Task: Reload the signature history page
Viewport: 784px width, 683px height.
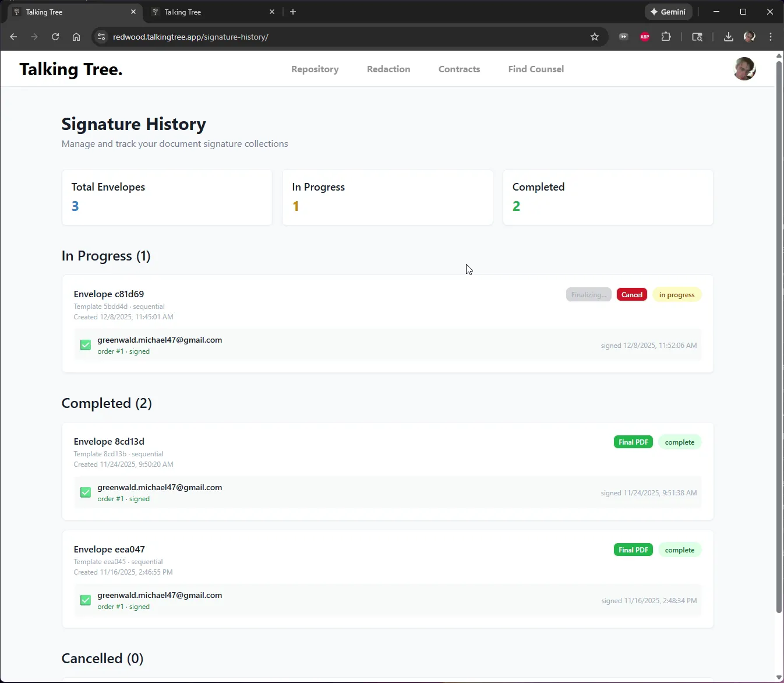Action: point(55,37)
